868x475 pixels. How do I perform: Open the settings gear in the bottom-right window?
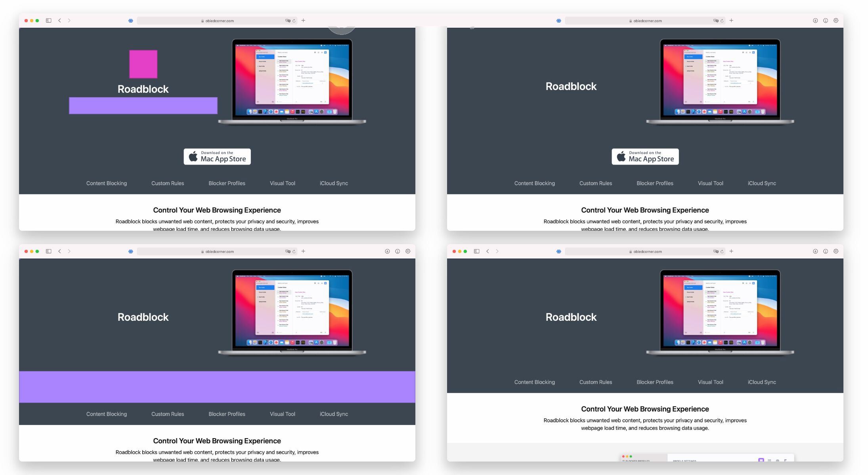pyautogui.click(x=836, y=251)
